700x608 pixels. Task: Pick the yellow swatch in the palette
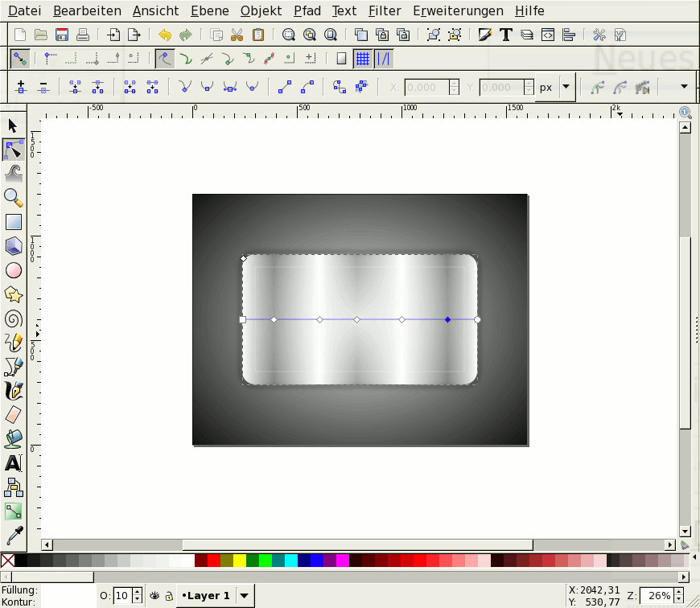pos(240,561)
